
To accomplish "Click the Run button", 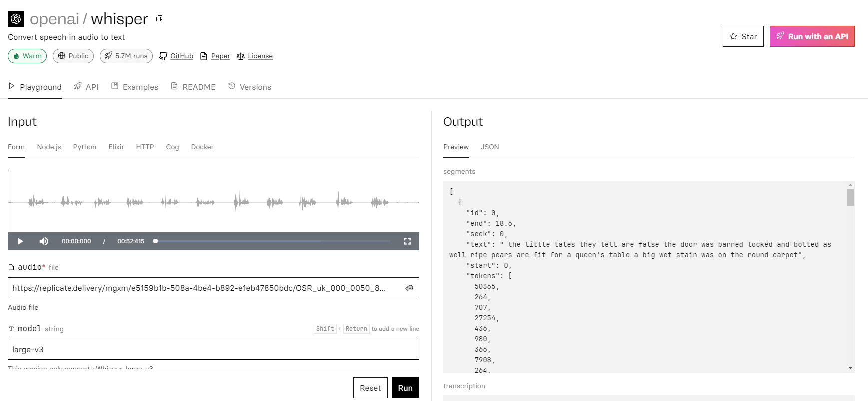I will (x=405, y=388).
